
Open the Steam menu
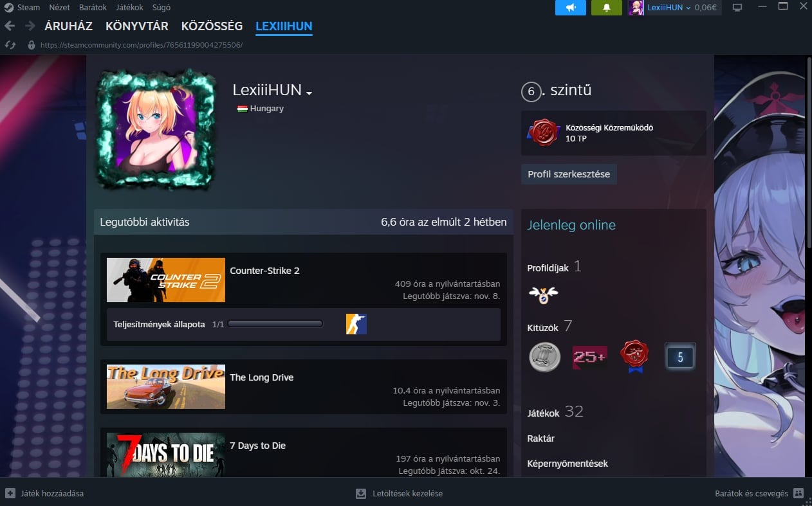coord(28,8)
